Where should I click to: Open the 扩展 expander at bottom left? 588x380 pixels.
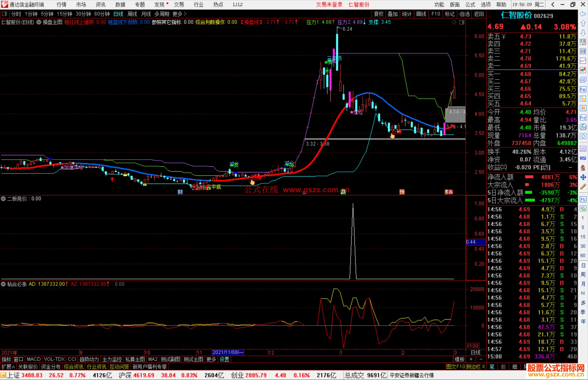click(8, 367)
